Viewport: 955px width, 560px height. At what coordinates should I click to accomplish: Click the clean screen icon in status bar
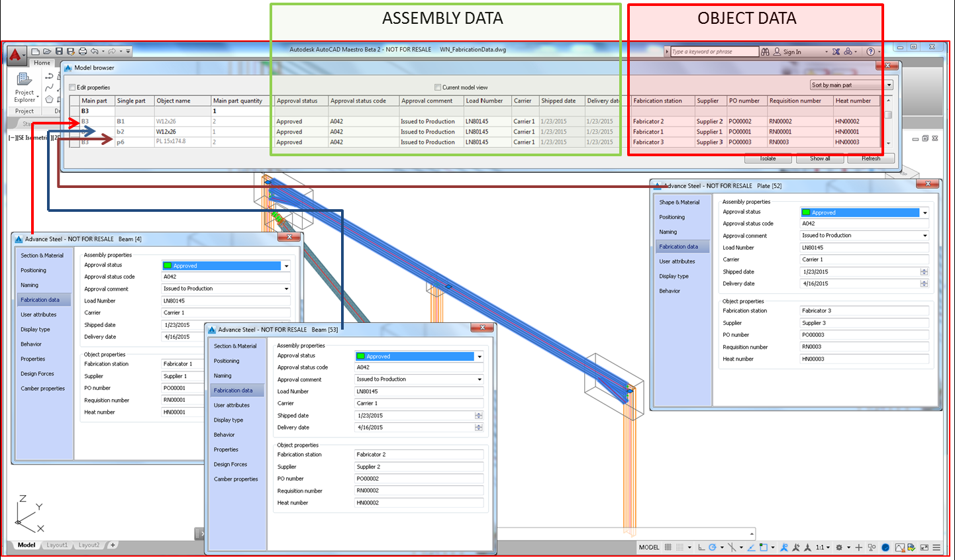tap(925, 547)
